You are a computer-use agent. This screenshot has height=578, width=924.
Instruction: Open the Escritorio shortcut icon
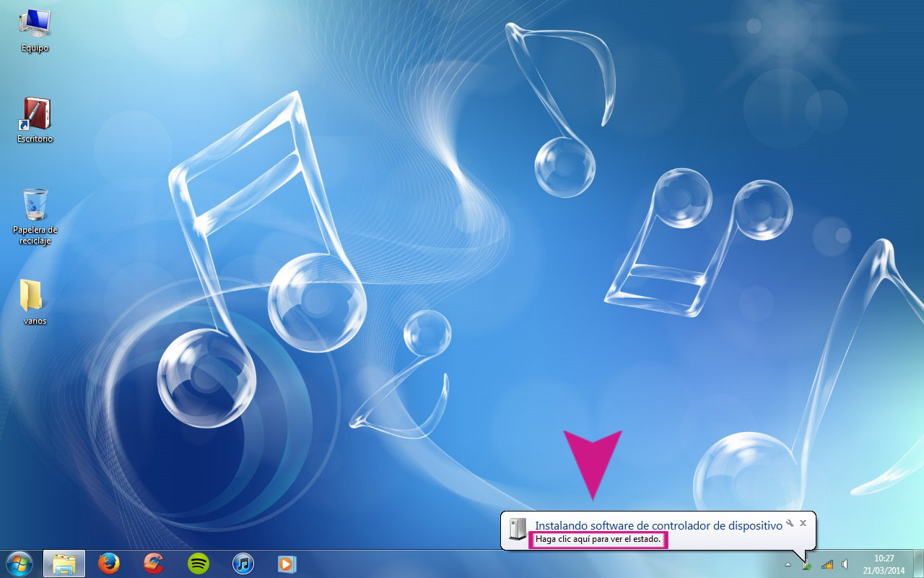[35, 119]
